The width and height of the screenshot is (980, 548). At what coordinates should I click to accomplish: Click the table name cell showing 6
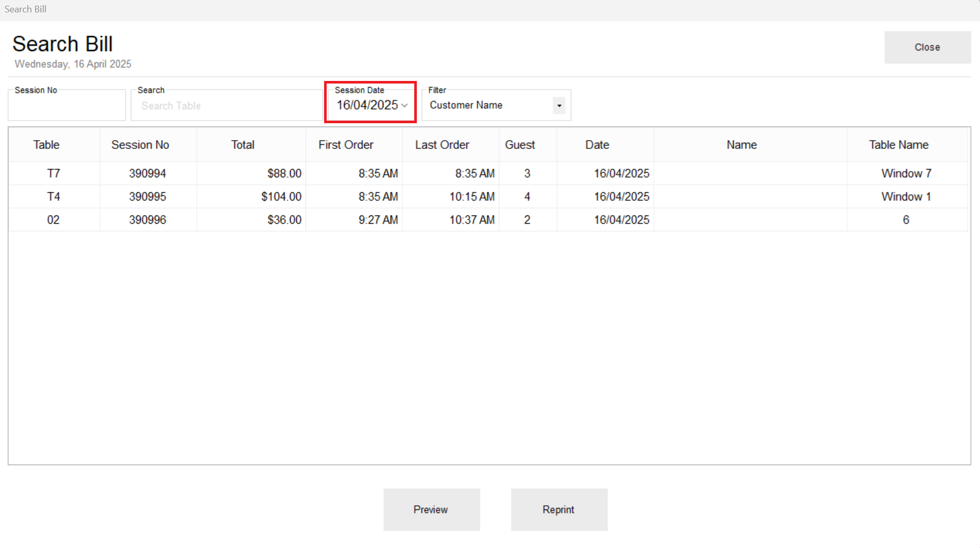[906, 220]
